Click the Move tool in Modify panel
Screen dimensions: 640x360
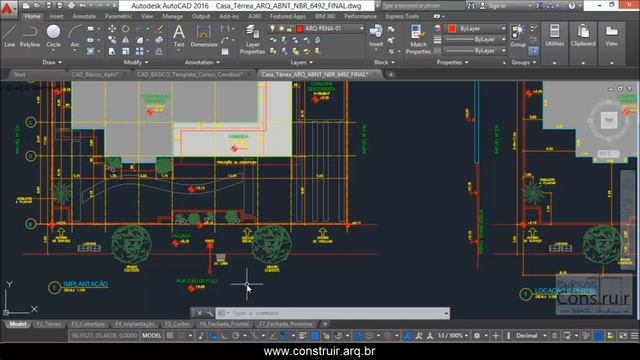tap(112, 29)
